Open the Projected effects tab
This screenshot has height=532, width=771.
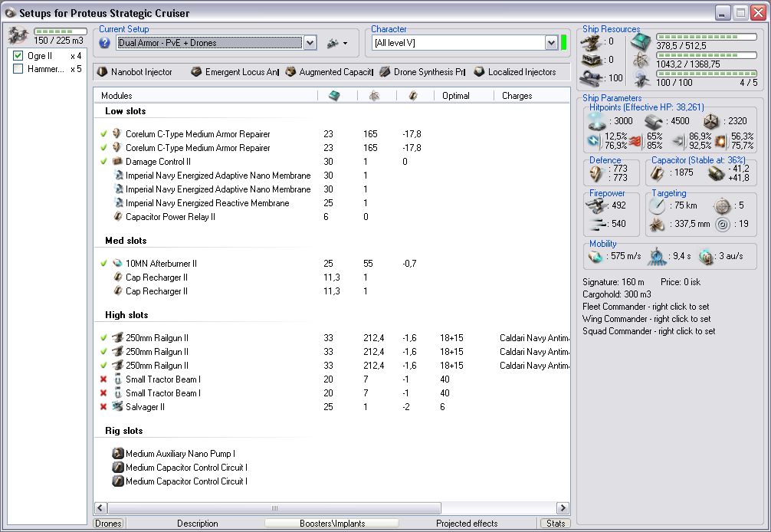tap(467, 523)
